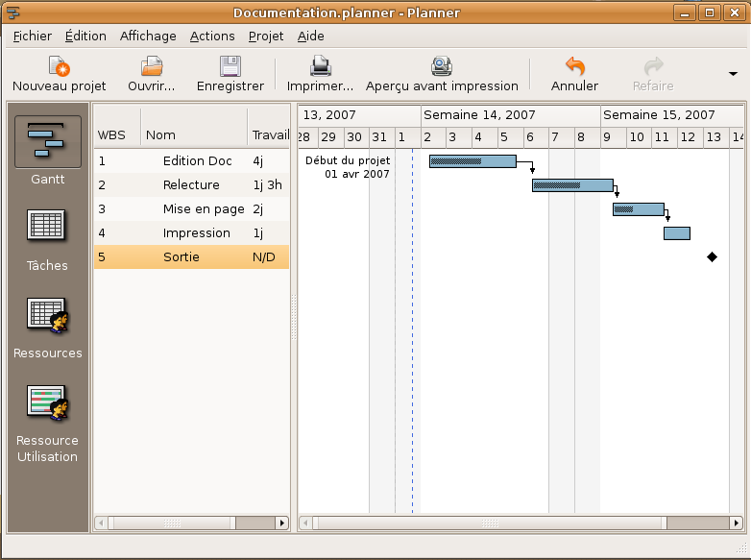The height and width of the screenshot is (560, 751).
Task: Open the Projet menu
Action: click(266, 36)
